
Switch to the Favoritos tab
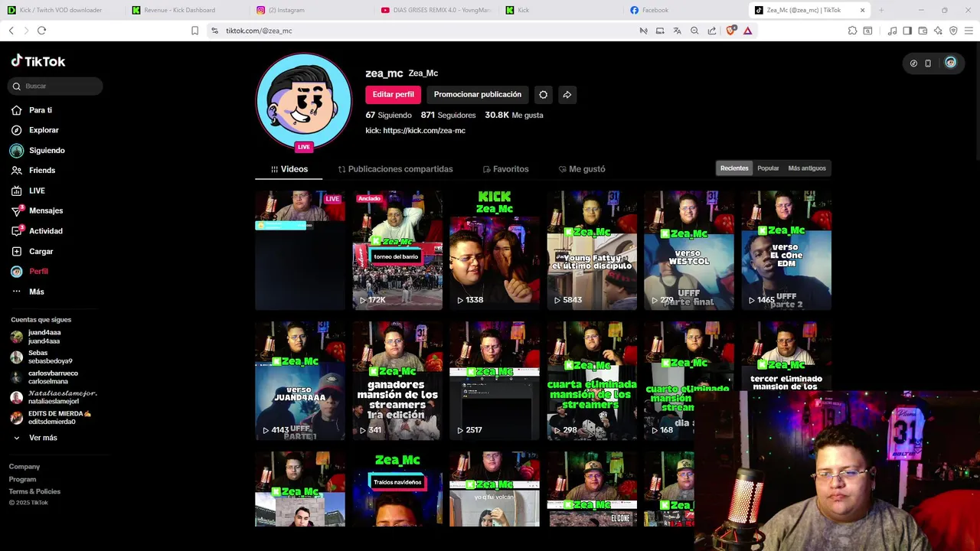pos(505,169)
